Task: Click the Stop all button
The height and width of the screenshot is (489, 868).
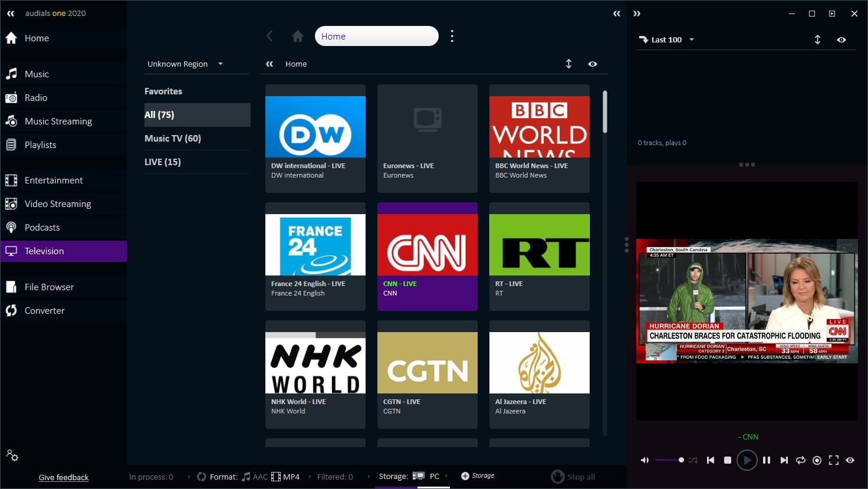Action: 573,477
